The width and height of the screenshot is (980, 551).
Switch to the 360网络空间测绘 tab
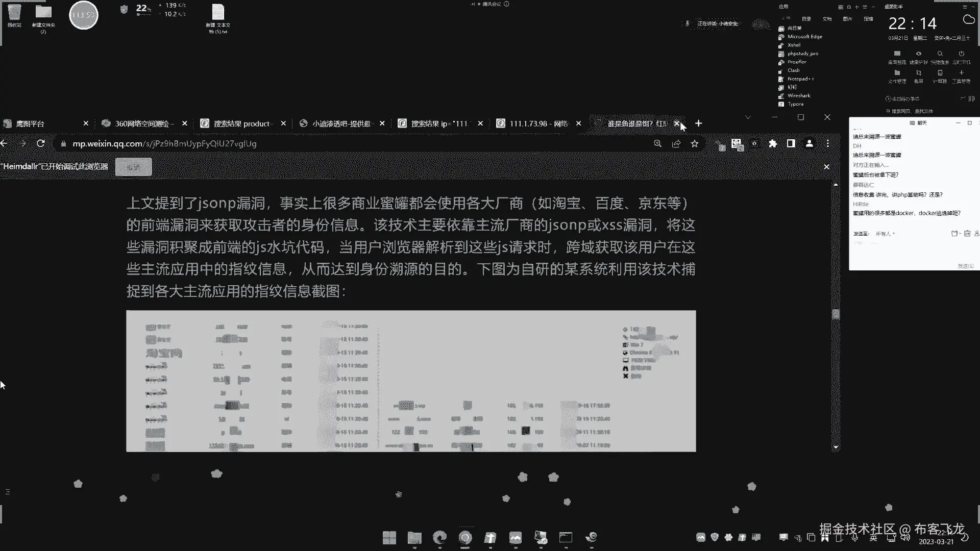pyautogui.click(x=144, y=123)
